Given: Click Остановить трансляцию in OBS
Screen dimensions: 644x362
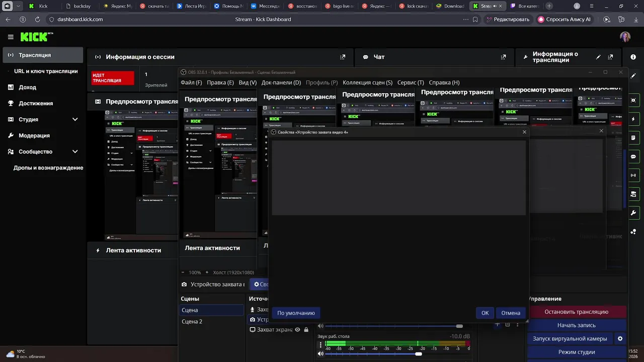Looking at the screenshot, I should tap(577, 312).
